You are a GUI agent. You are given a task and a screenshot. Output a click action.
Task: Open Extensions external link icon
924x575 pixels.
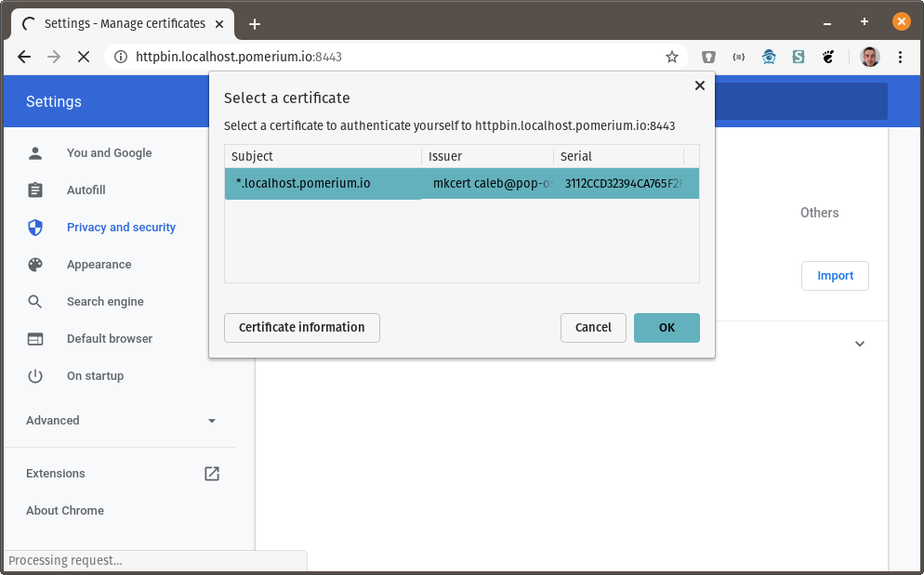(x=212, y=474)
